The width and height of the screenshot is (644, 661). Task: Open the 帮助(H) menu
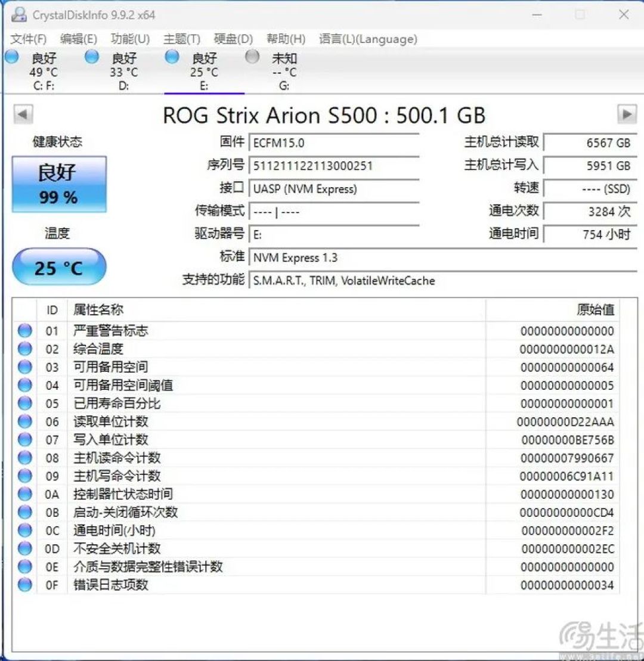286,39
